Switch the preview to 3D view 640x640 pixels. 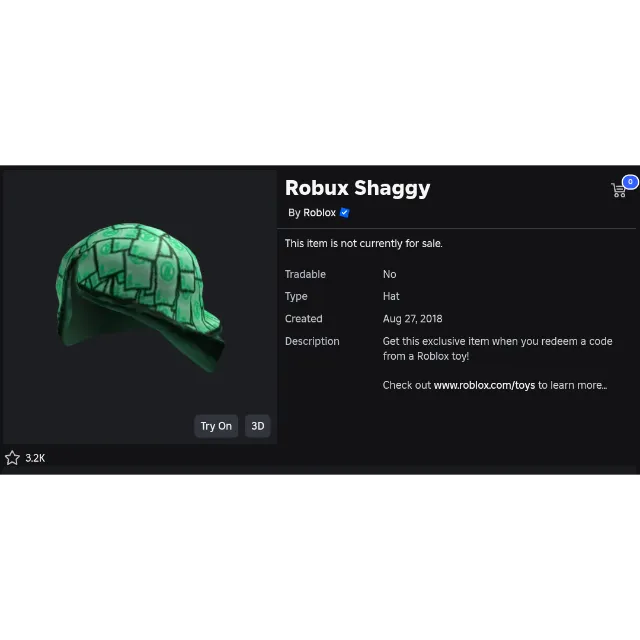258,426
